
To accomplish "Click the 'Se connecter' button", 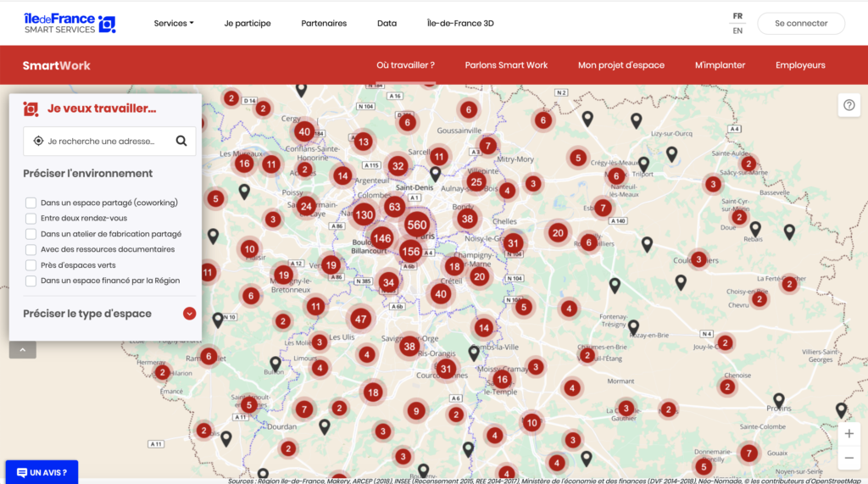I will 800,24.
